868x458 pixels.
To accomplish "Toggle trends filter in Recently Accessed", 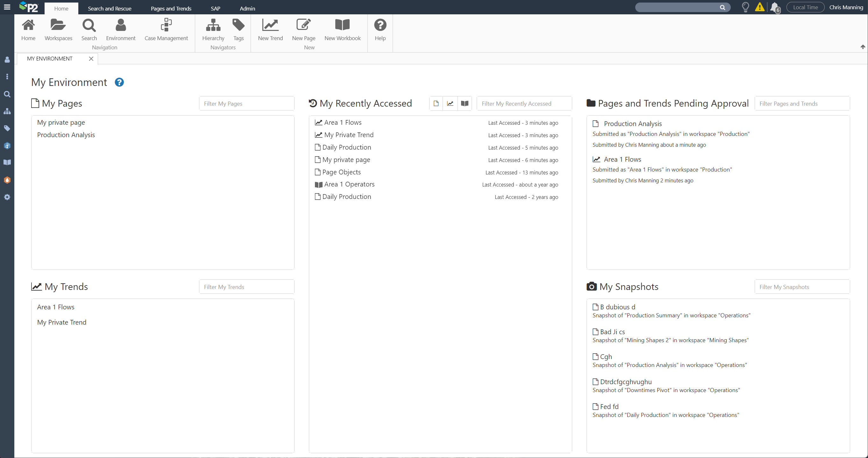I will (450, 103).
